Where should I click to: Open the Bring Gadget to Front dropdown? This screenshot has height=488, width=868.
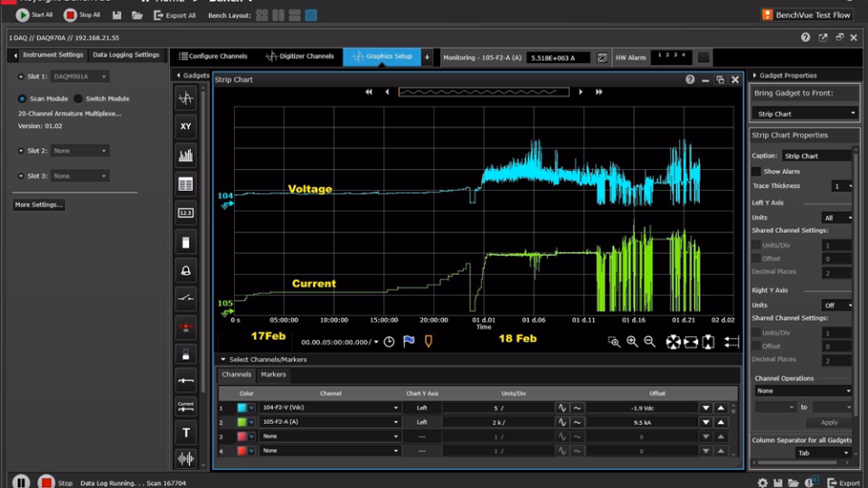coord(805,114)
